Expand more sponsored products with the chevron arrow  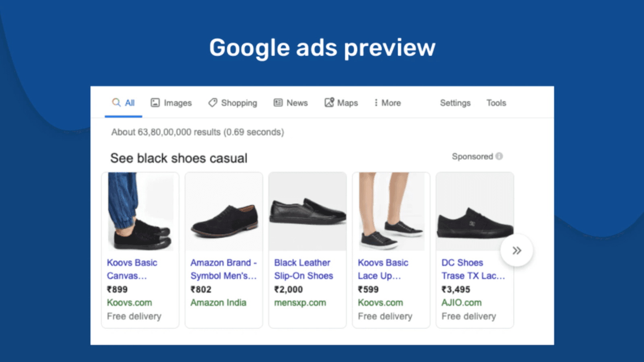[516, 250]
